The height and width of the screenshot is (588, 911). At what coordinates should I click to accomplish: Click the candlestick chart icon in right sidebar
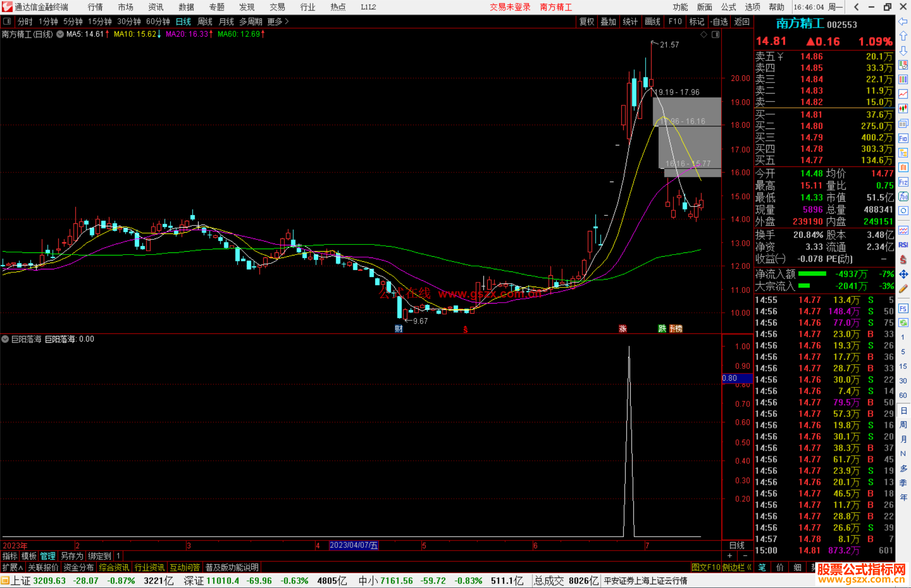coord(903,108)
